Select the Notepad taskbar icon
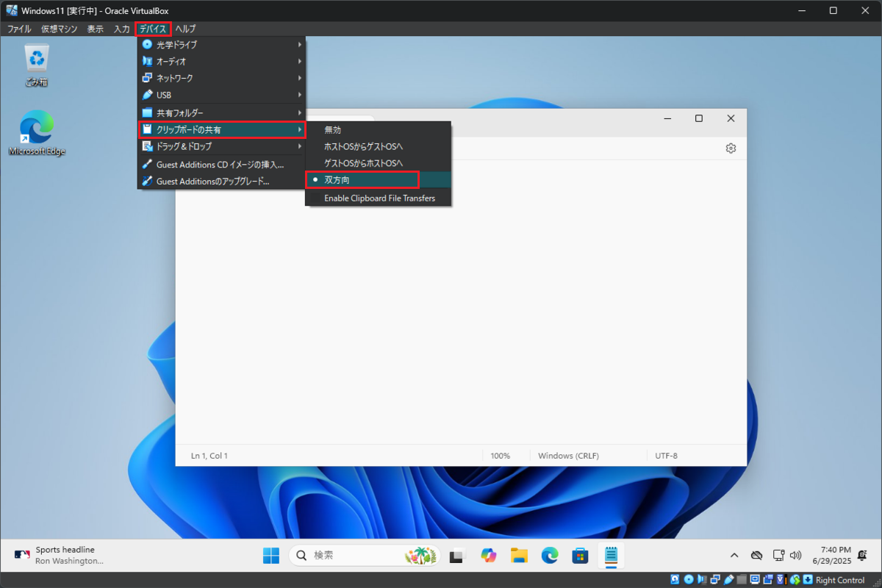882x588 pixels. pos(611,556)
